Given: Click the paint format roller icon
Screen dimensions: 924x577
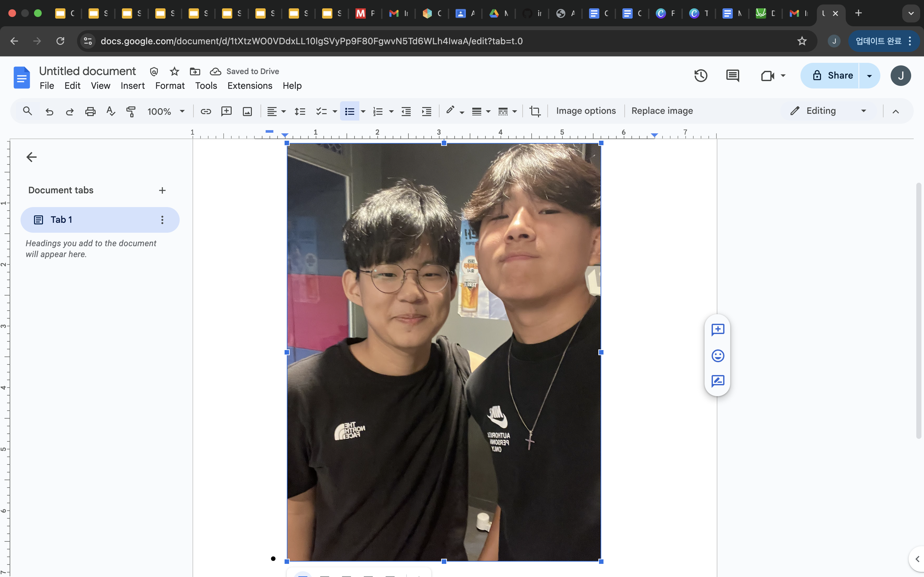Looking at the screenshot, I should (x=131, y=111).
